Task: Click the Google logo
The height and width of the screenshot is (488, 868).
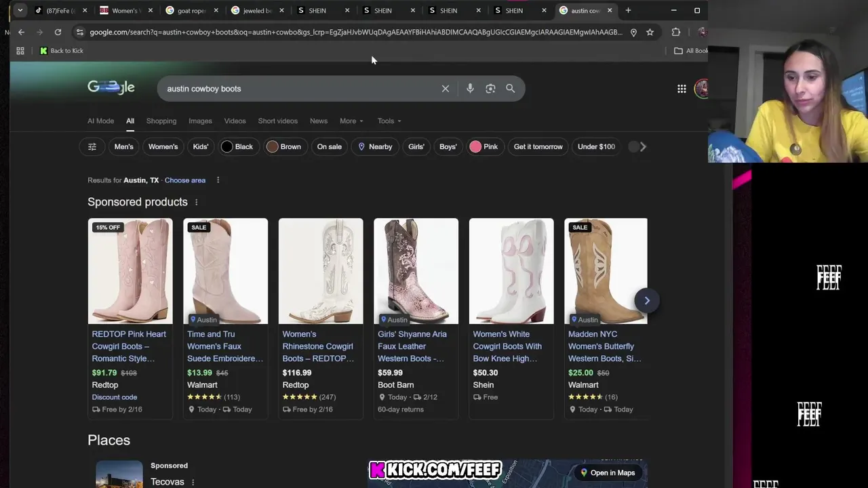Action: 111,87
